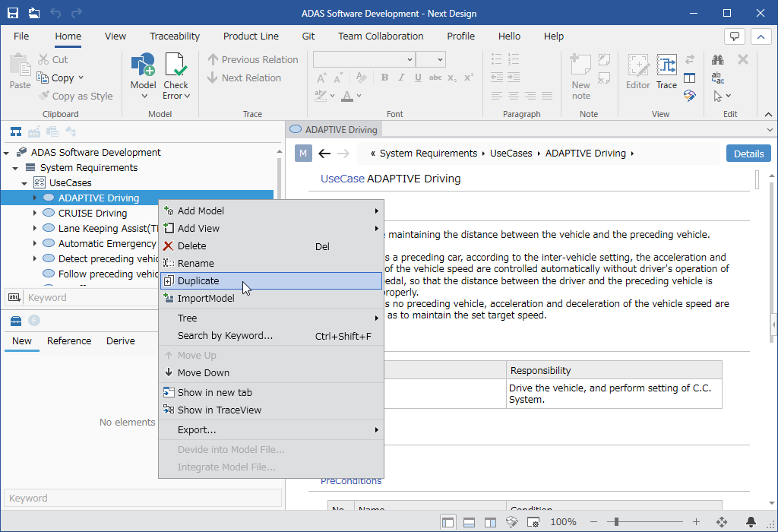Screen dimensions: 778x532
Task: Click the Undo arrow in the title bar
Action: (55, 13)
